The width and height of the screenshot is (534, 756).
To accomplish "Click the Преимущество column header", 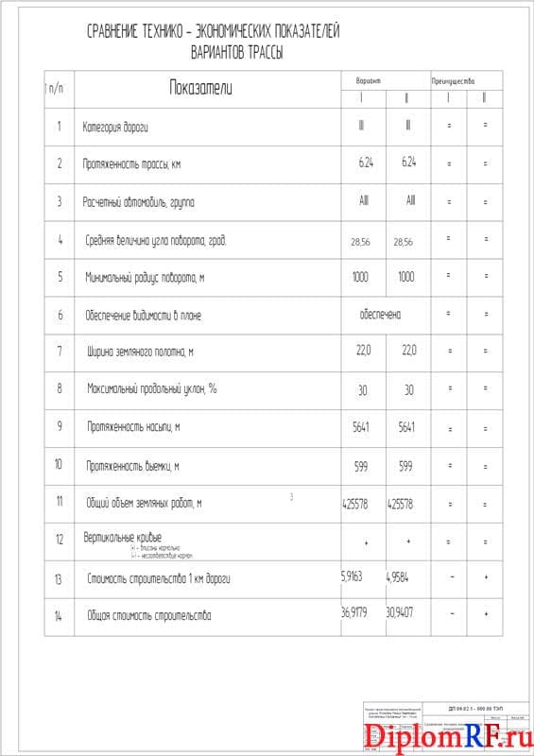I will coord(453,81).
